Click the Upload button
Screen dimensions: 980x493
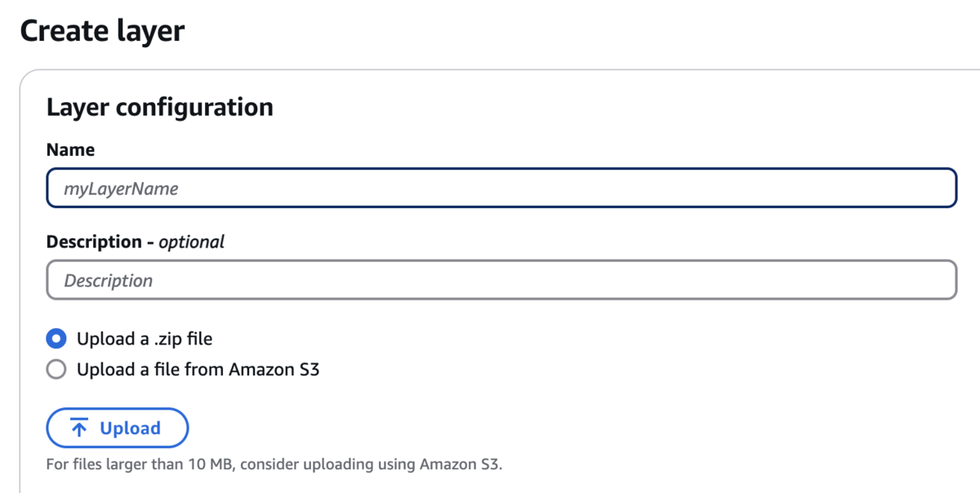tap(118, 428)
